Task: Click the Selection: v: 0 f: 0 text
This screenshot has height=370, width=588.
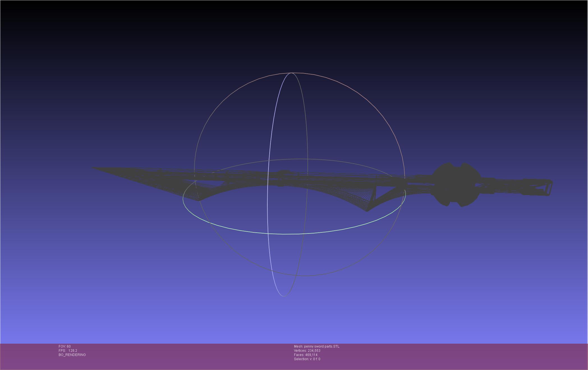Action: tap(307, 359)
